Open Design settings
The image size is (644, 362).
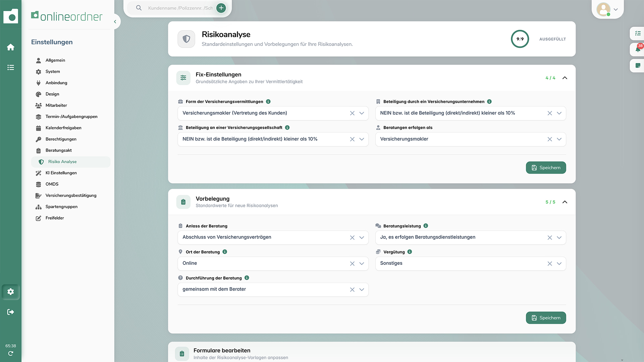click(71, 94)
